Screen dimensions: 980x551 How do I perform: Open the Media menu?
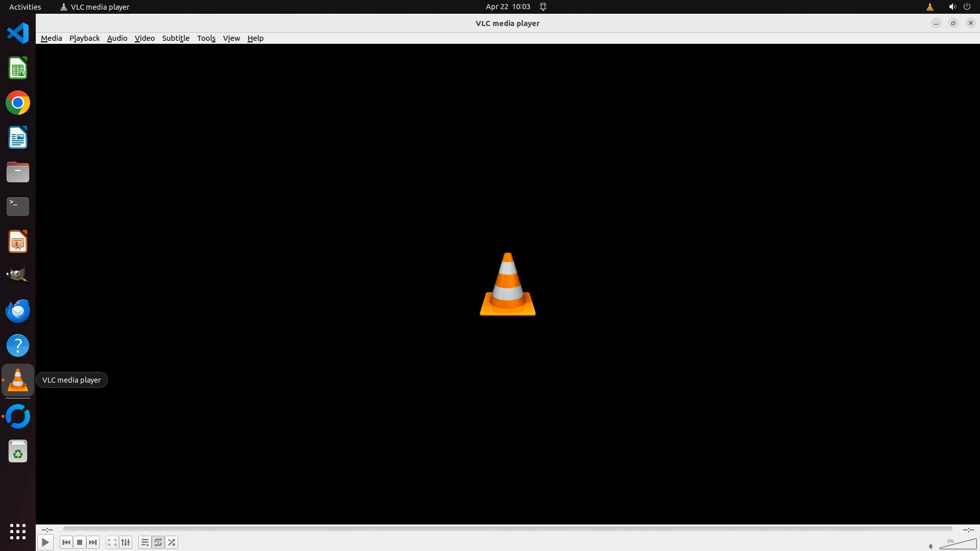[51, 38]
